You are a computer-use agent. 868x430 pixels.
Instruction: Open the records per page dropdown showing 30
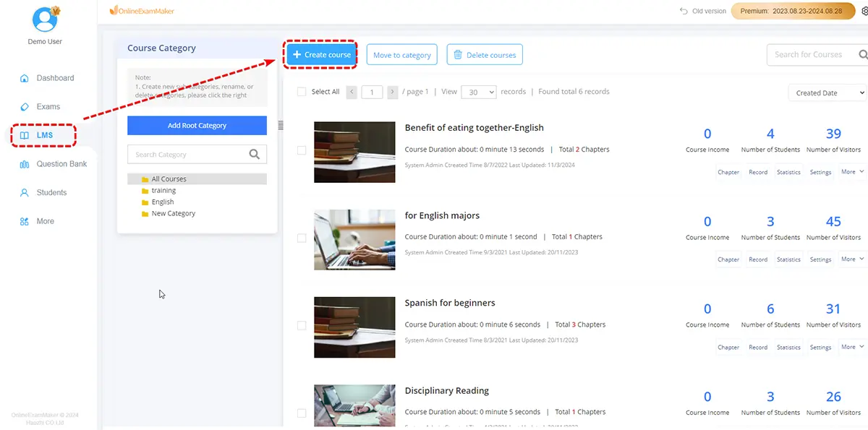click(x=478, y=92)
